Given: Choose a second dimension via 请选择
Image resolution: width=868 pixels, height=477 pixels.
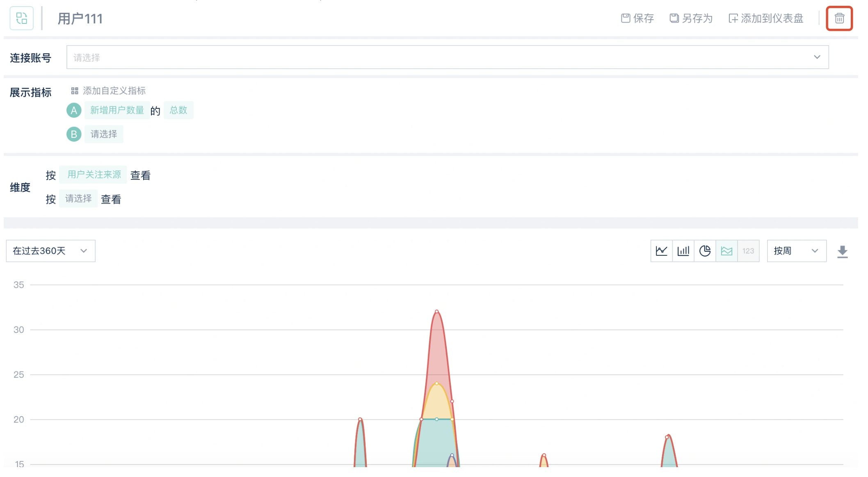Looking at the screenshot, I should pos(78,199).
